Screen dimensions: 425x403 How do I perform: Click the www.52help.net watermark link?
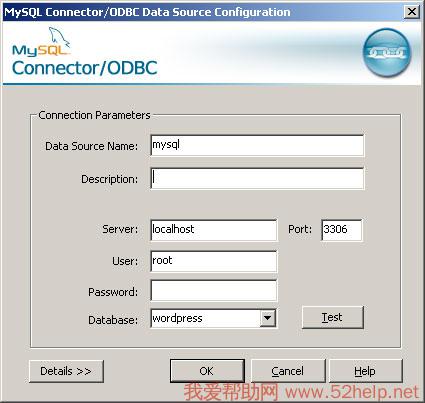click(x=352, y=392)
